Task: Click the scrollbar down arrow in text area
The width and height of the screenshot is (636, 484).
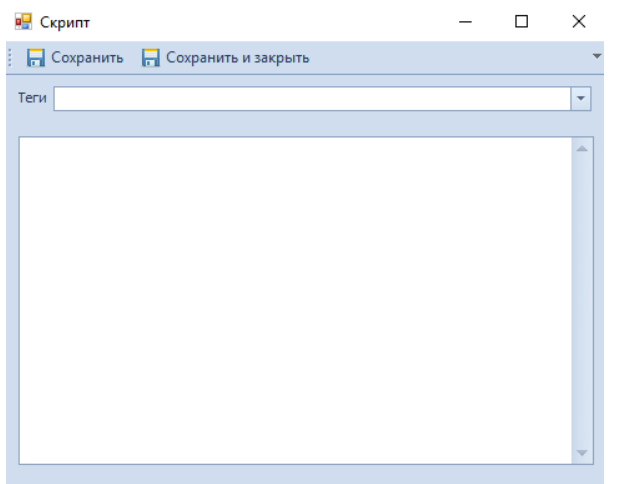Action: tap(582, 453)
